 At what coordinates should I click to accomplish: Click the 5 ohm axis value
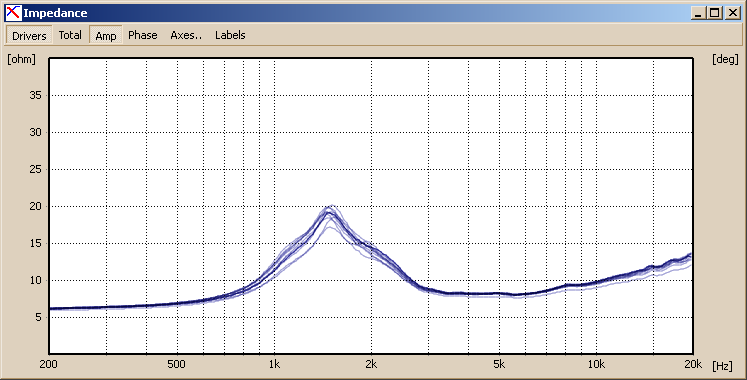click(39, 317)
